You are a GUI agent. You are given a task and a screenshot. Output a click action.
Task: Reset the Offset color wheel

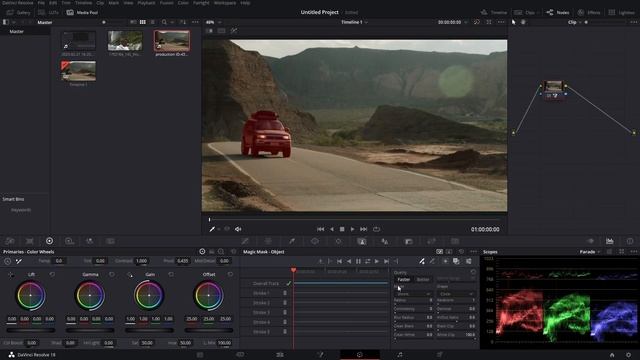point(231,275)
